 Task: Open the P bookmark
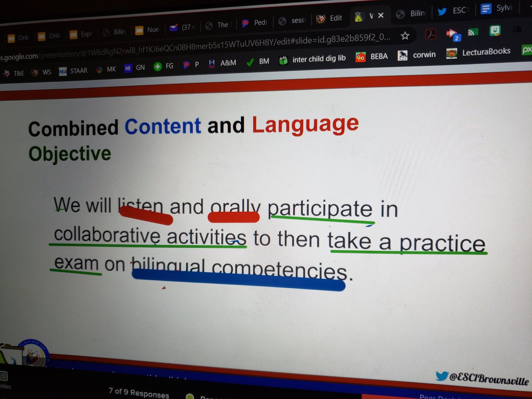[x=191, y=65]
